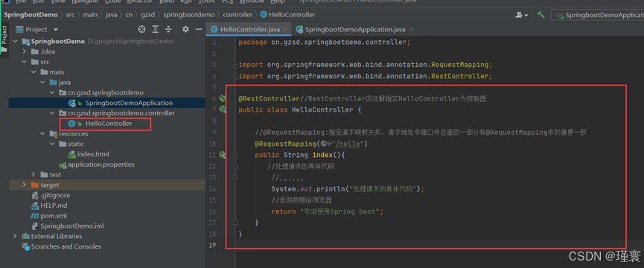This screenshot has width=644, height=268.
Task: Toggle the code fold marker on line 11
Action: coord(235,155)
